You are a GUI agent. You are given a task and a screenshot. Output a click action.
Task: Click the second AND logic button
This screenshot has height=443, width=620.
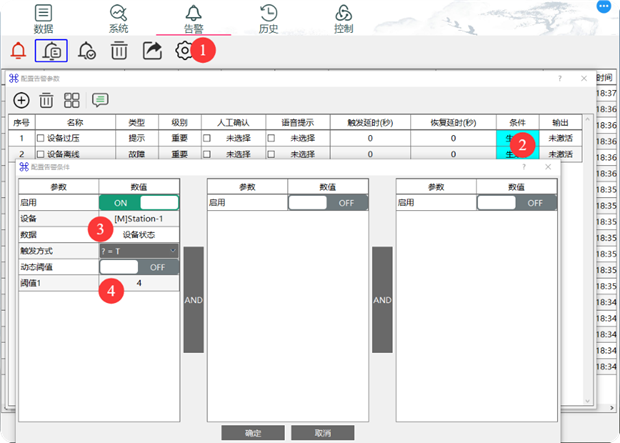point(382,300)
